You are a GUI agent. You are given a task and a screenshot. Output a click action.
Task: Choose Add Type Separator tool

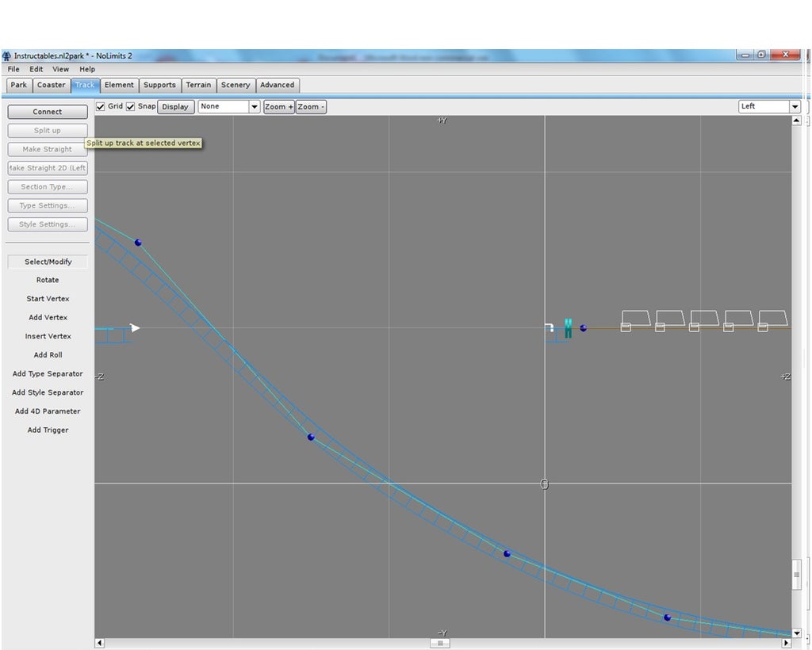(48, 373)
